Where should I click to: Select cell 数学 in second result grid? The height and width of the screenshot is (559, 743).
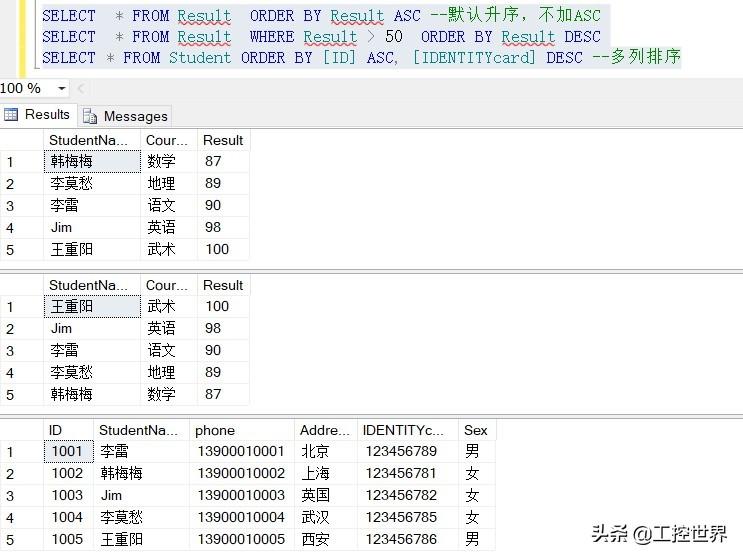point(169,394)
